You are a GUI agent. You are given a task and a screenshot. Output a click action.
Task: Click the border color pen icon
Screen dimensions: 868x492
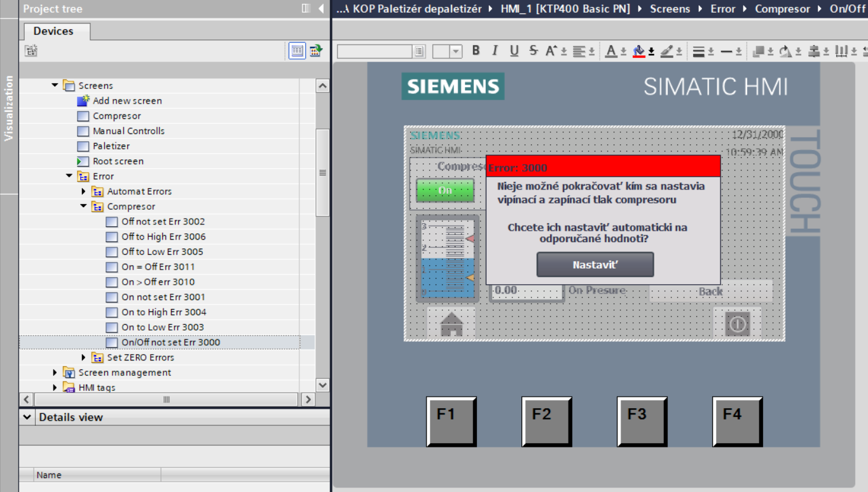(x=666, y=51)
